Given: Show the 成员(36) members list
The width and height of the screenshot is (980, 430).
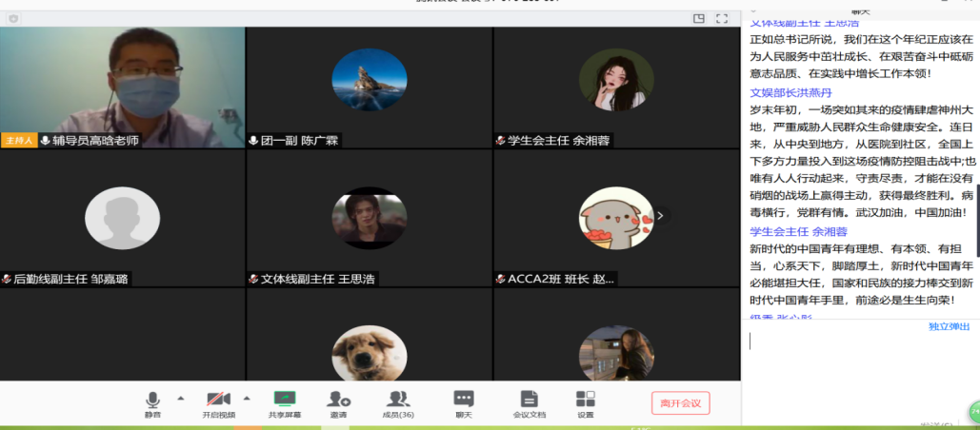Looking at the screenshot, I should coord(397,404).
